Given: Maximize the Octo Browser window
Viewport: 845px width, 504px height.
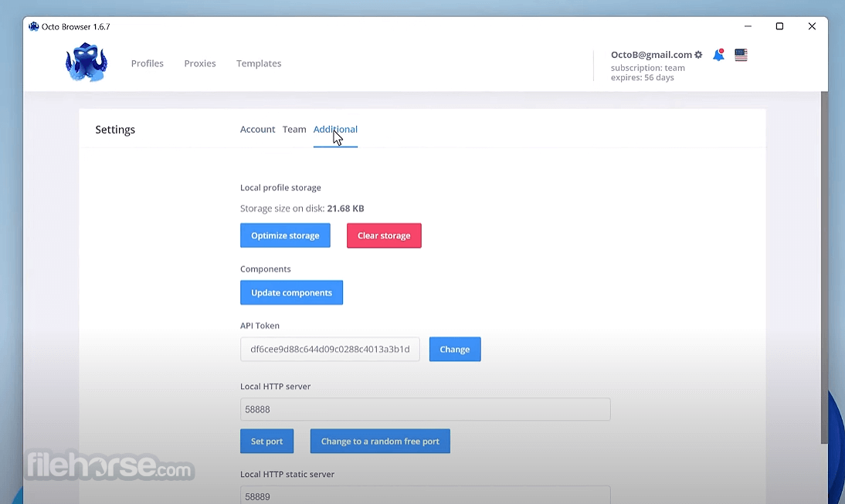Looking at the screenshot, I should pos(779,26).
